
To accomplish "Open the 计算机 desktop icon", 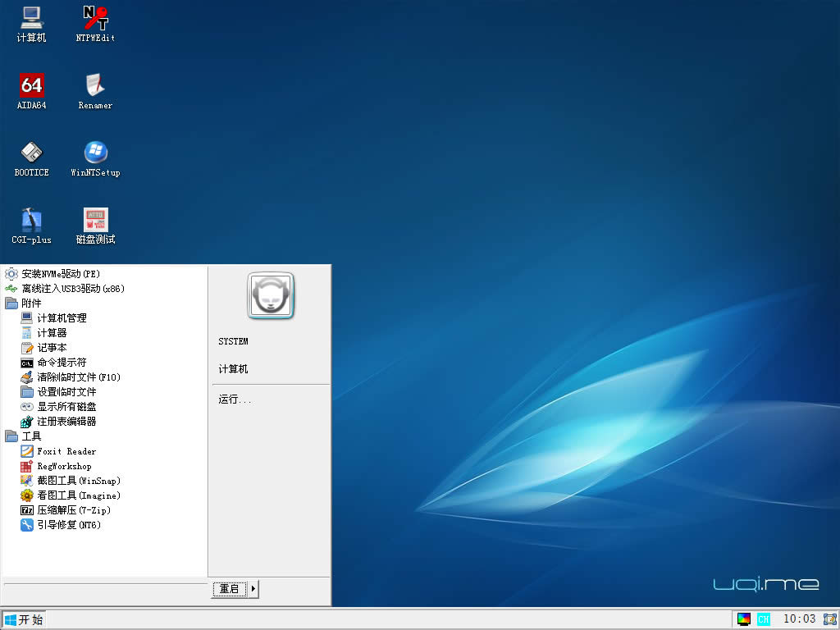I will pos(31,18).
